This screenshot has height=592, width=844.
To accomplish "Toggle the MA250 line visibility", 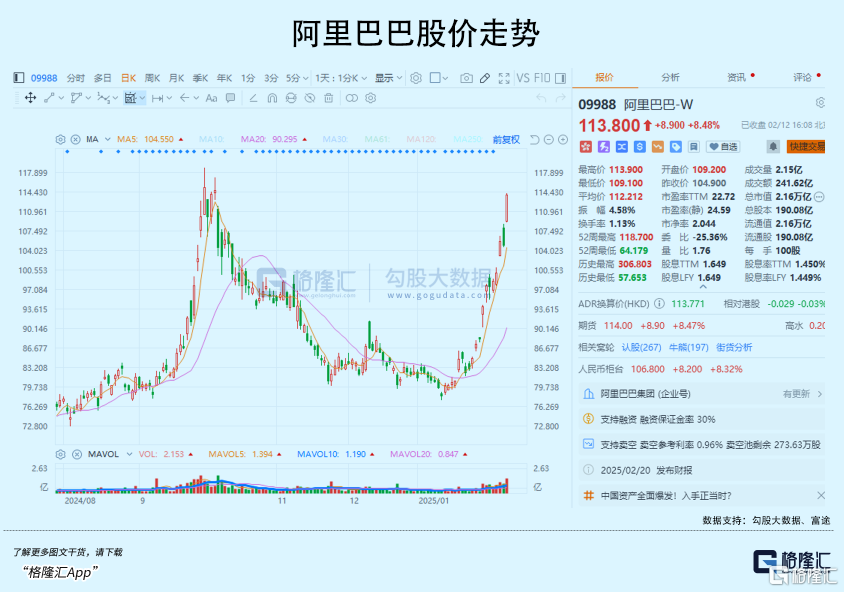I will pos(468,139).
